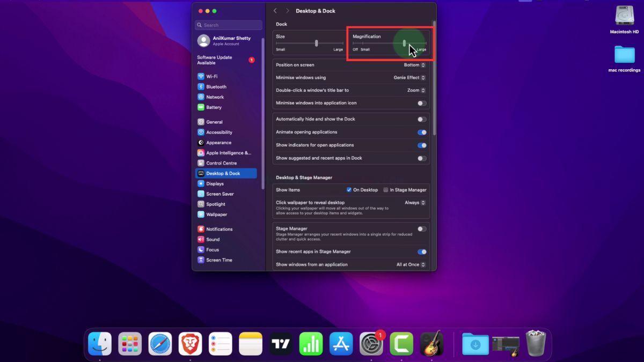Open Finder from the Dock
This screenshot has width=644, height=362.
tap(100, 344)
